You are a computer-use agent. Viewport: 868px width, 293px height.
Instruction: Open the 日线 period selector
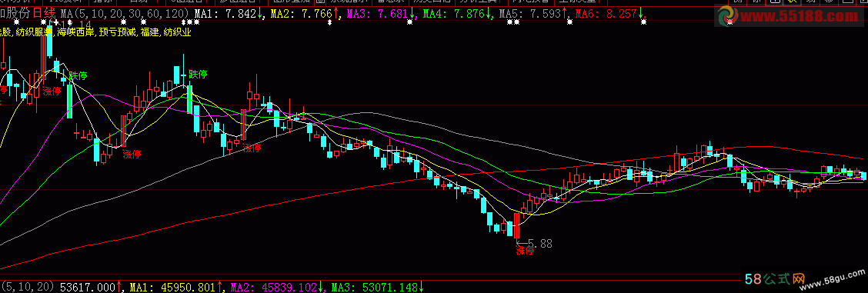45,13
